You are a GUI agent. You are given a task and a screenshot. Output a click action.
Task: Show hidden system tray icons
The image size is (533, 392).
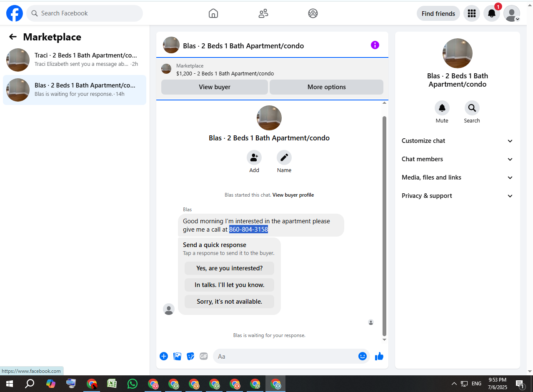[x=454, y=384]
